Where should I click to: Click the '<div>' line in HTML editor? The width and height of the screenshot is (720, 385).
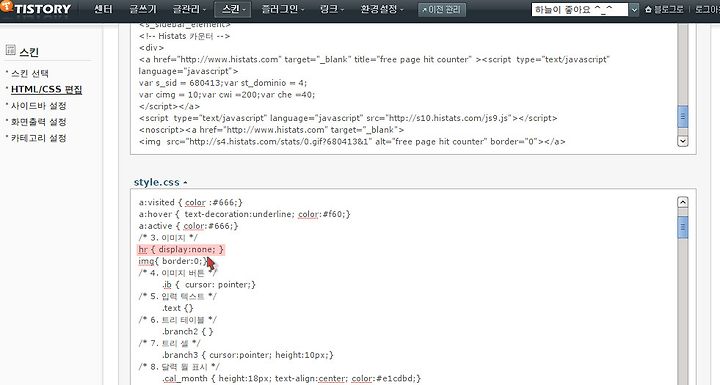pyautogui.click(x=151, y=48)
